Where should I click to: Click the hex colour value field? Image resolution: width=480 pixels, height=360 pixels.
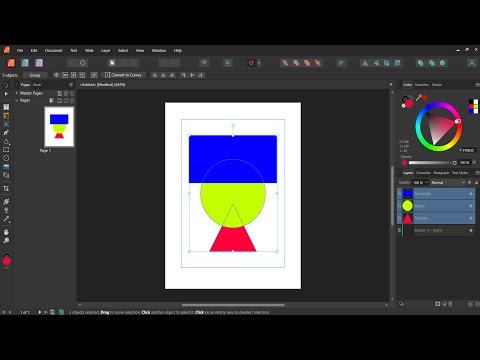coord(468,150)
